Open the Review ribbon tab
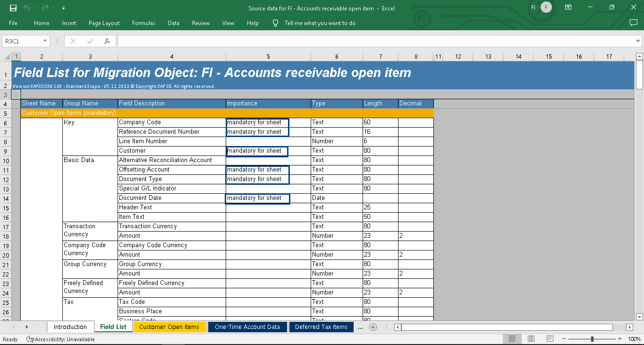 pos(201,23)
